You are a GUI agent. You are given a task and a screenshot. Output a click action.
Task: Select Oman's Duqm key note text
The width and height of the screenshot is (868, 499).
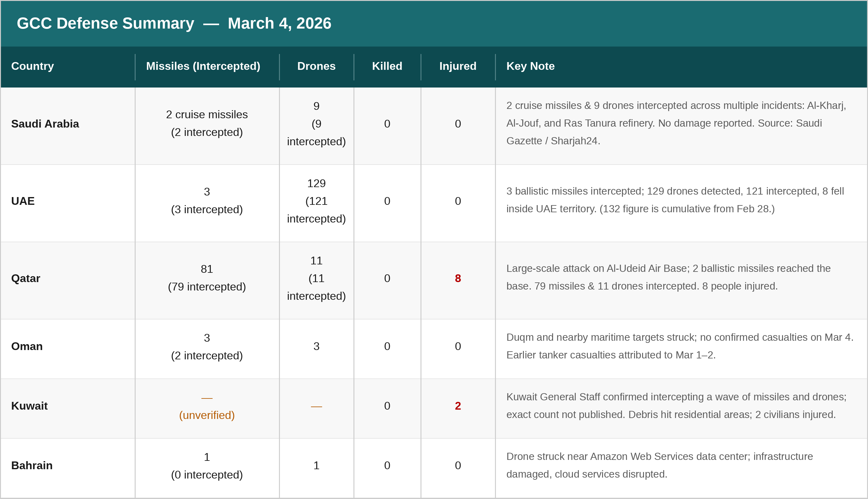[x=679, y=346]
